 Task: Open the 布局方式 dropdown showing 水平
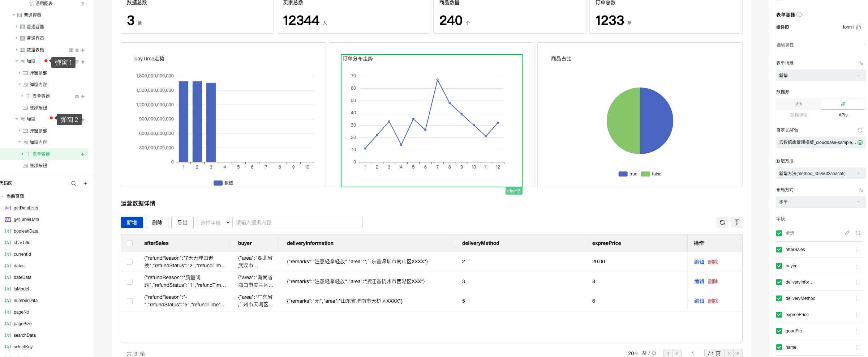point(820,202)
